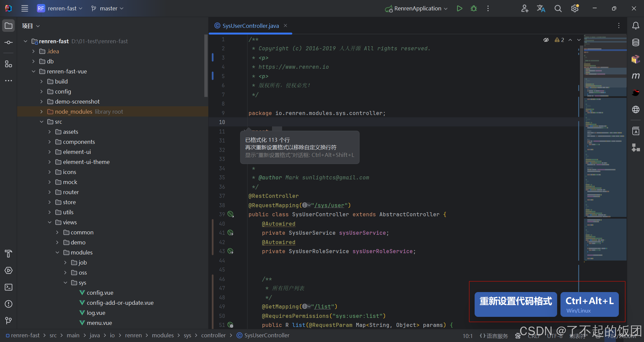Open the Notifications bell panel
644x342 pixels.
point(636,26)
